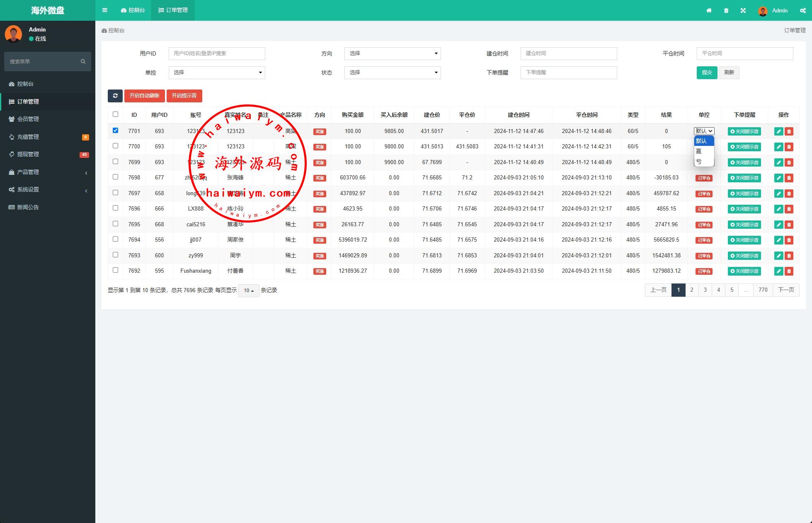This screenshot has height=523, width=812.
Task: Click the green 提交 button
Action: [707, 73]
